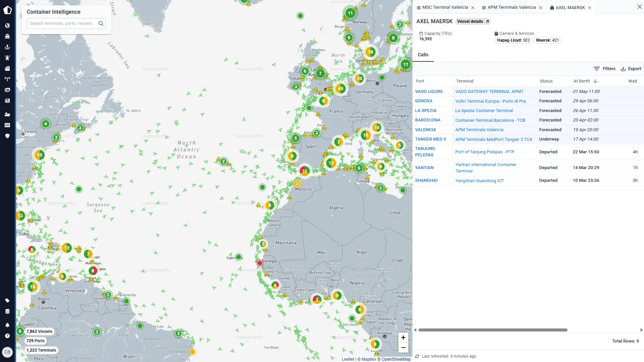Image resolution: width=644 pixels, height=362 pixels.
Task: Open SHANGHAI port link
Action: (426, 180)
